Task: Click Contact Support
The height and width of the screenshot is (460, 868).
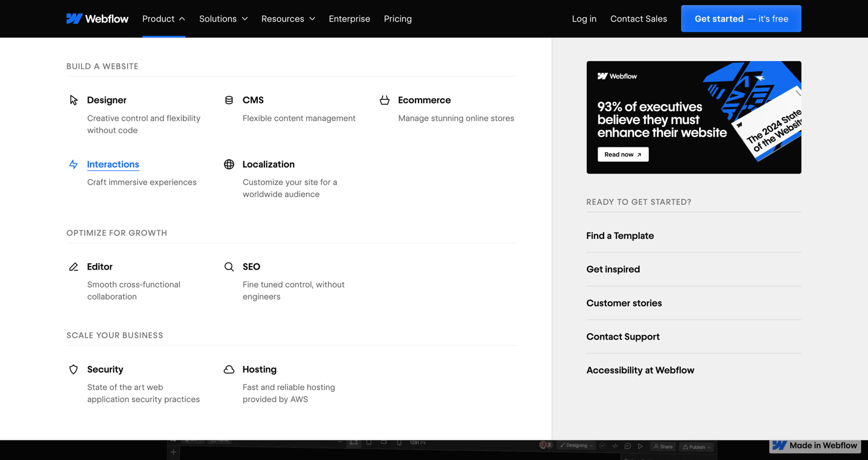Action: pyautogui.click(x=623, y=337)
